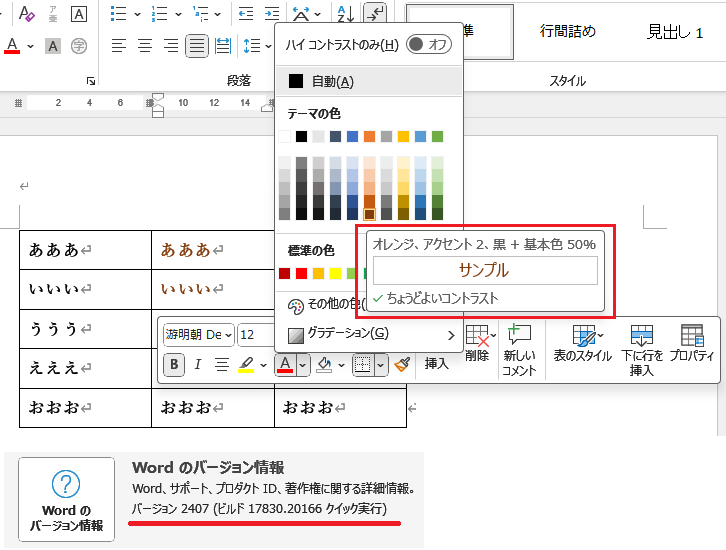This screenshot has width=726, height=550.
Task: Click the black ううう table cell
Action: pyautogui.click(x=85, y=329)
